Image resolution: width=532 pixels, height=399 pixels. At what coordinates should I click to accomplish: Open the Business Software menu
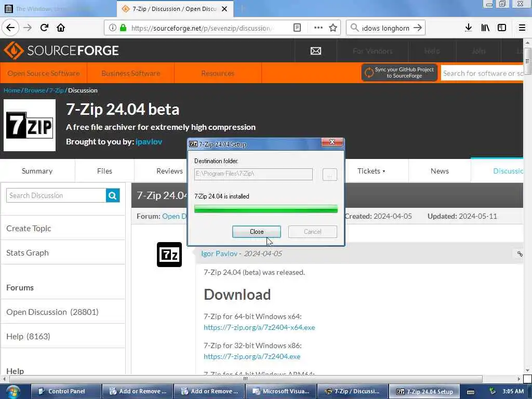point(130,73)
